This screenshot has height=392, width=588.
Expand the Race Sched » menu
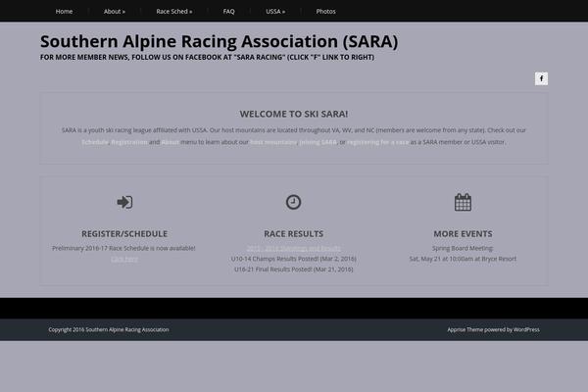pyautogui.click(x=174, y=12)
